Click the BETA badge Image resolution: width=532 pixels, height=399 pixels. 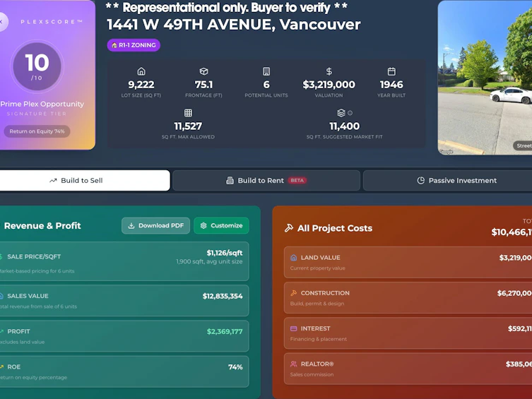pos(297,180)
